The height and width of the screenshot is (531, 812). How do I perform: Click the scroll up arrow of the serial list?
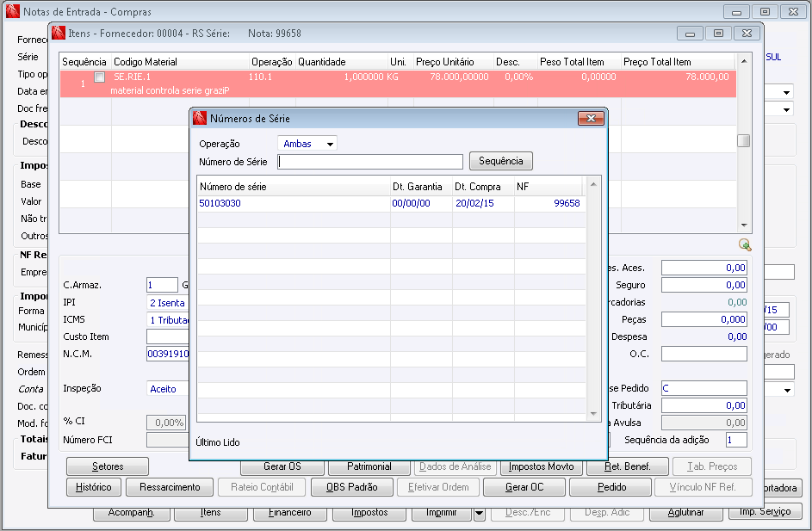pyautogui.click(x=593, y=184)
